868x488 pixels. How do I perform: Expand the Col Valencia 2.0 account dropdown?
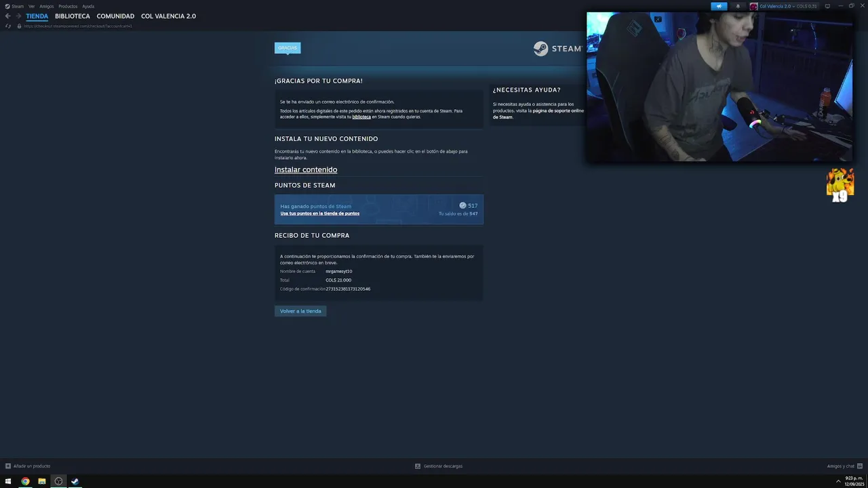tap(777, 6)
